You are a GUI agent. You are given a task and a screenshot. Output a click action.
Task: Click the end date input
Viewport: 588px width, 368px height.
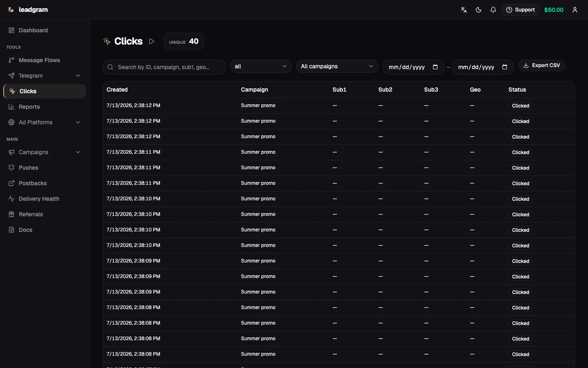pos(483,67)
